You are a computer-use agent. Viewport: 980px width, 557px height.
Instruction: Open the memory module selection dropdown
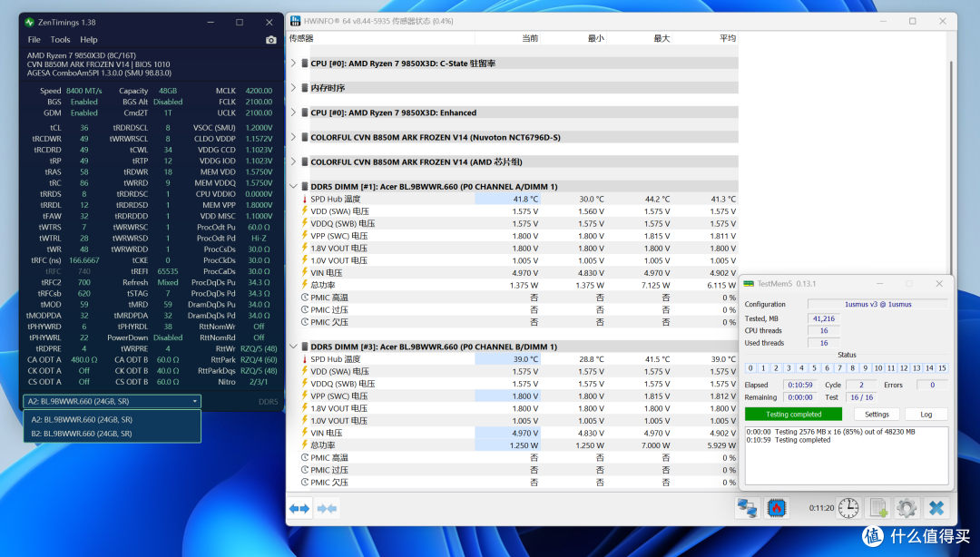112,401
